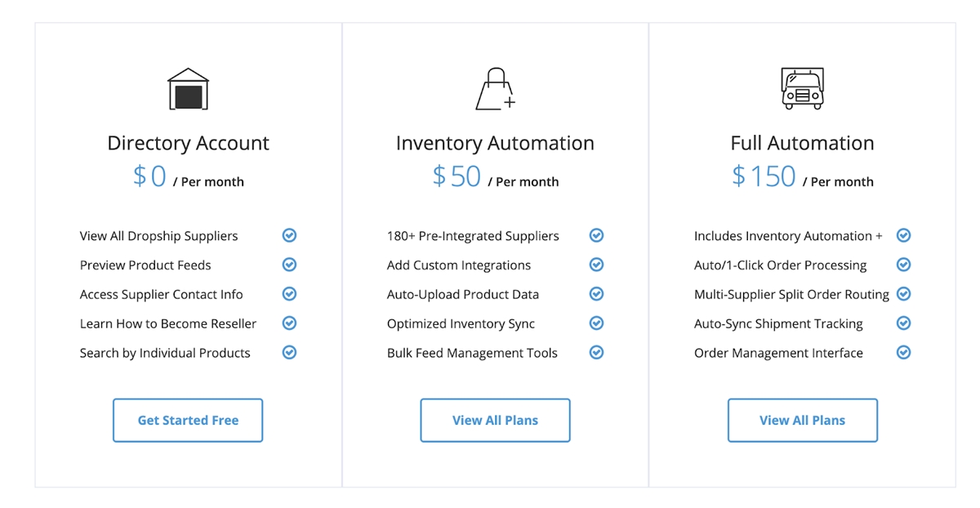Click checkmark icon beside View All Dropship Suppliers
The image size is (980, 508).
289,235
